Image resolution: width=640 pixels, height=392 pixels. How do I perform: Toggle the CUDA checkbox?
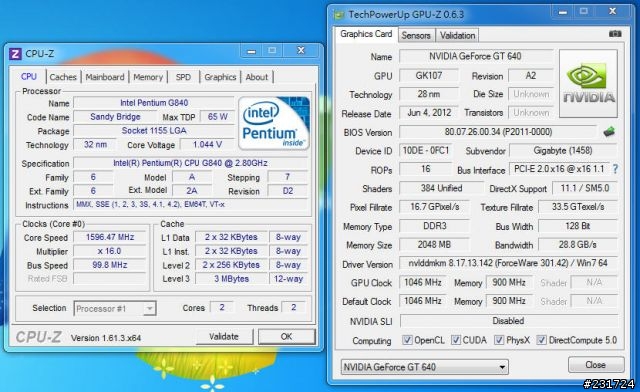point(456,340)
